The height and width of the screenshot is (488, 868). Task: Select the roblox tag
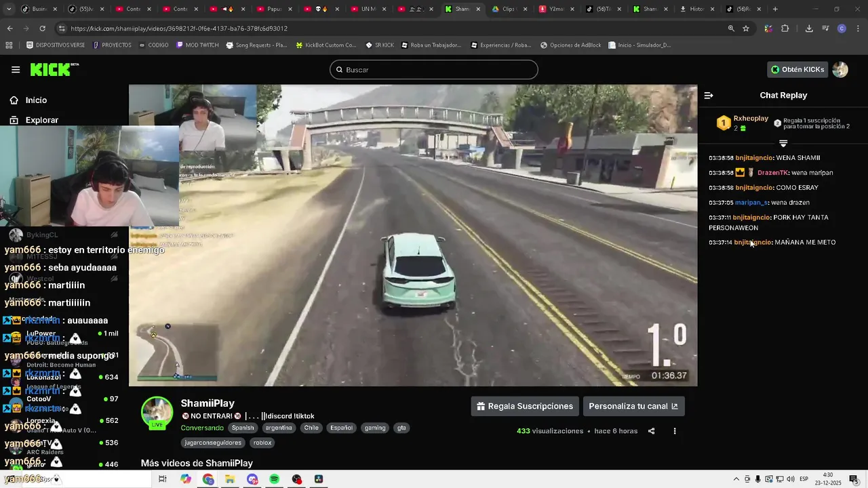tap(262, 443)
